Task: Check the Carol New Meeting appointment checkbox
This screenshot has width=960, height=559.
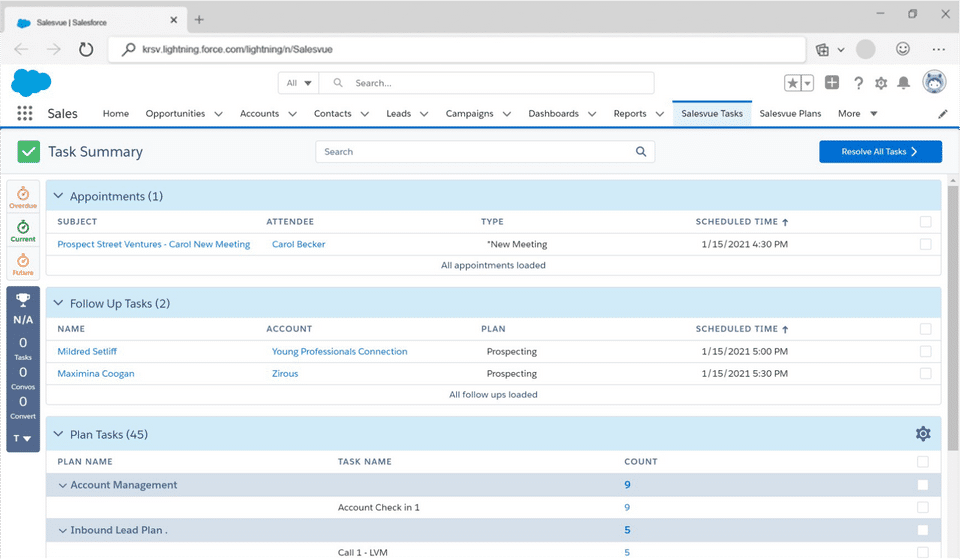Action: 925,244
